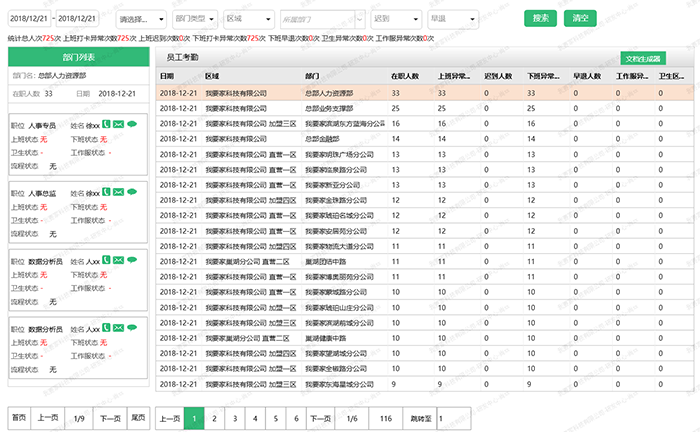This screenshot has width=700, height=432.
Task: Select the 巢湖团结中路 row
Action: point(425,262)
